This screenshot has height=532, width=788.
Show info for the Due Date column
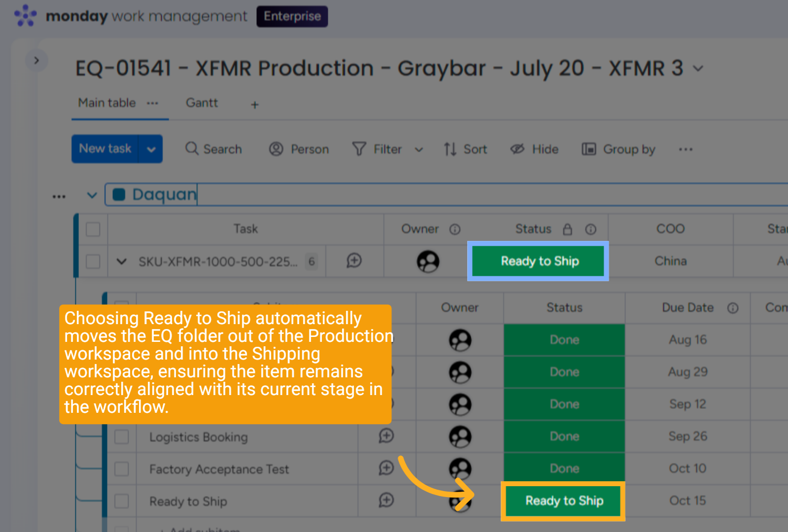[733, 308]
